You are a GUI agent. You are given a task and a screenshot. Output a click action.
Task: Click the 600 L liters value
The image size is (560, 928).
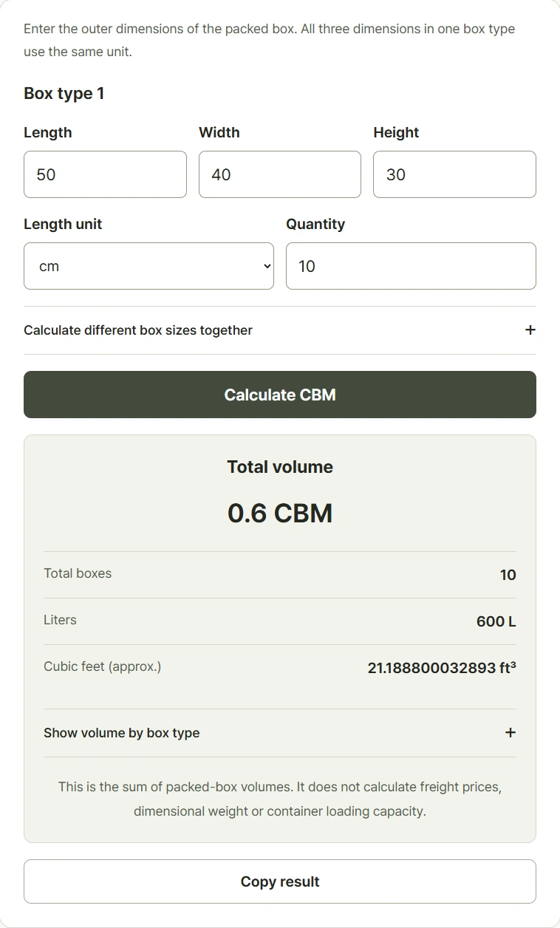[x=496, y=621]
